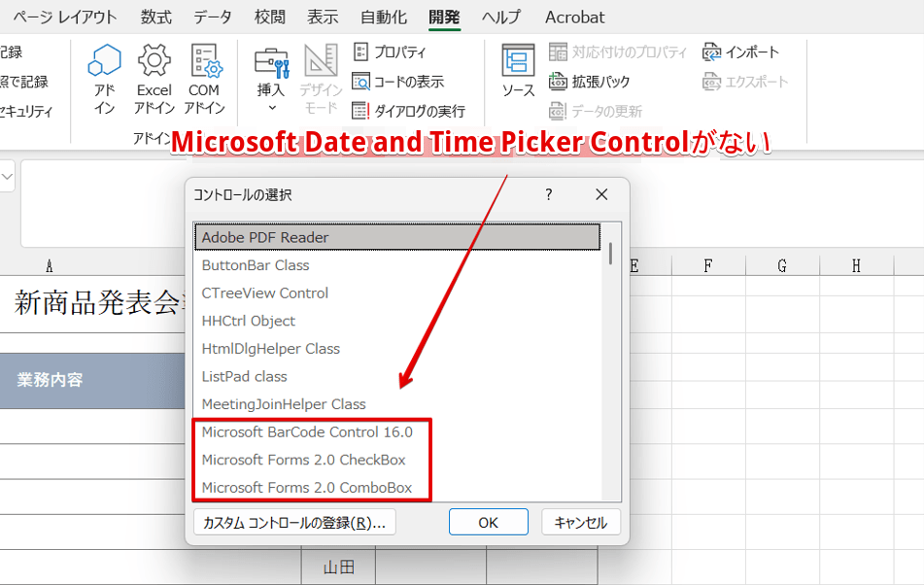
Task: Select Microsoft Forms 2.0 CheckBox
Action: 397,459
